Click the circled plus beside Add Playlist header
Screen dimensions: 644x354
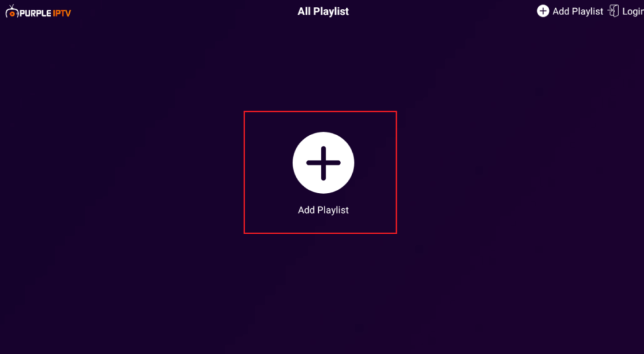[543, 11]
